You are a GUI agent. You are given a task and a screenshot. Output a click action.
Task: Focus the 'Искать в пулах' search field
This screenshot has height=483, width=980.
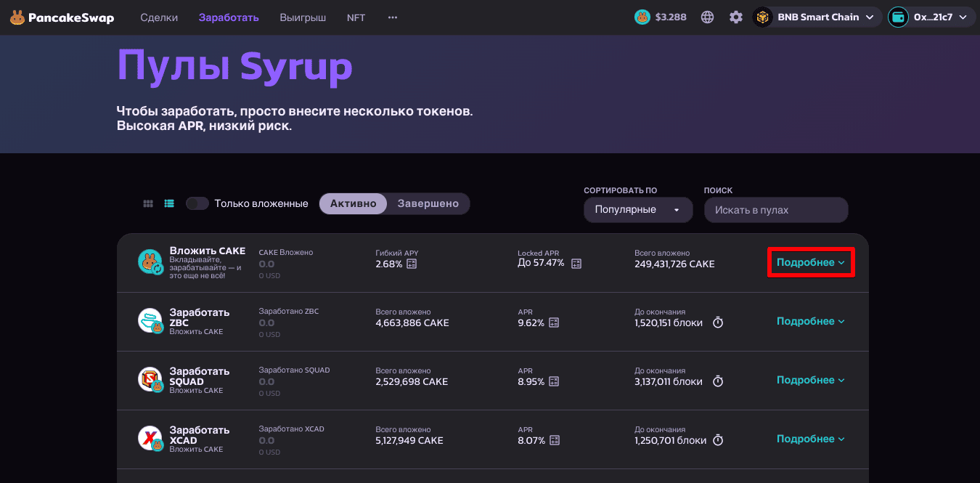(776, 210)
